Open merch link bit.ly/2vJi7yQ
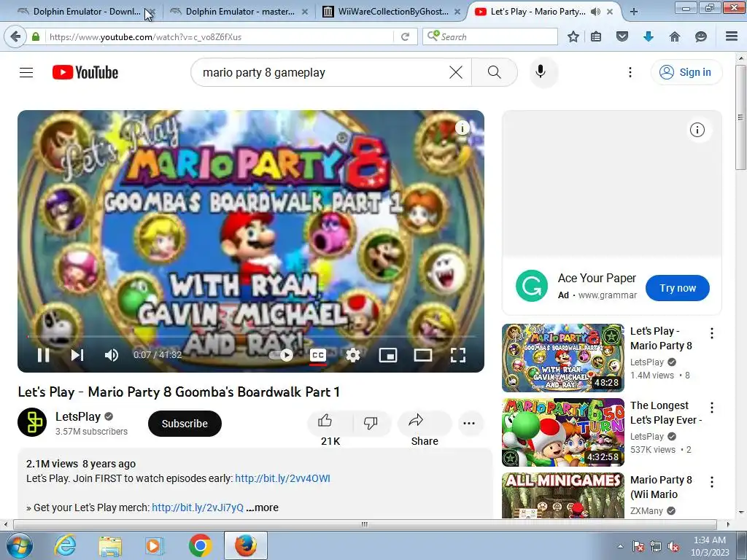This screenshot has width=747, height=560. pyautogui.click(x=198, y=507)
